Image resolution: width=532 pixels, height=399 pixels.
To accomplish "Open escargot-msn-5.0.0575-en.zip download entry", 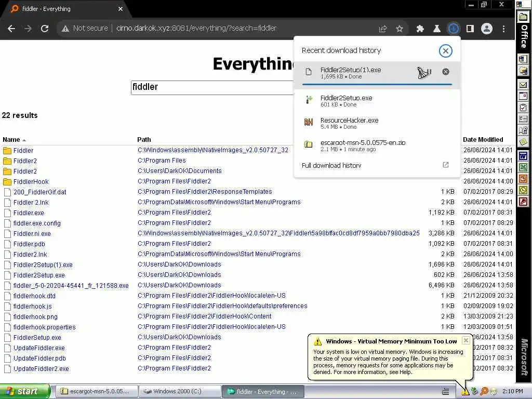I will tap(377, 145).
